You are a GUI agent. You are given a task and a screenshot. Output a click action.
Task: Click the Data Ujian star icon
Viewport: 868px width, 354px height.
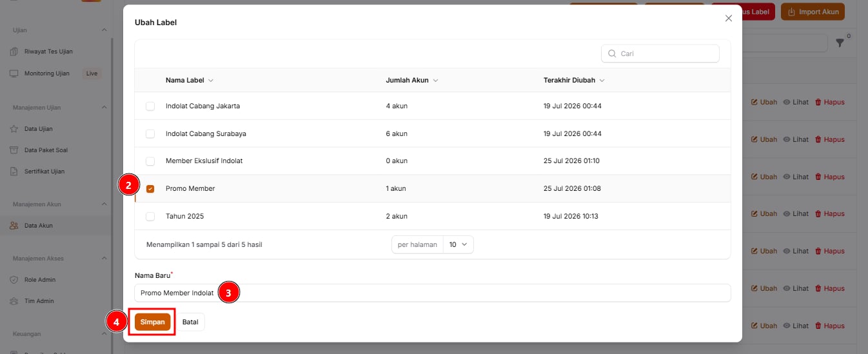[14, 129]
